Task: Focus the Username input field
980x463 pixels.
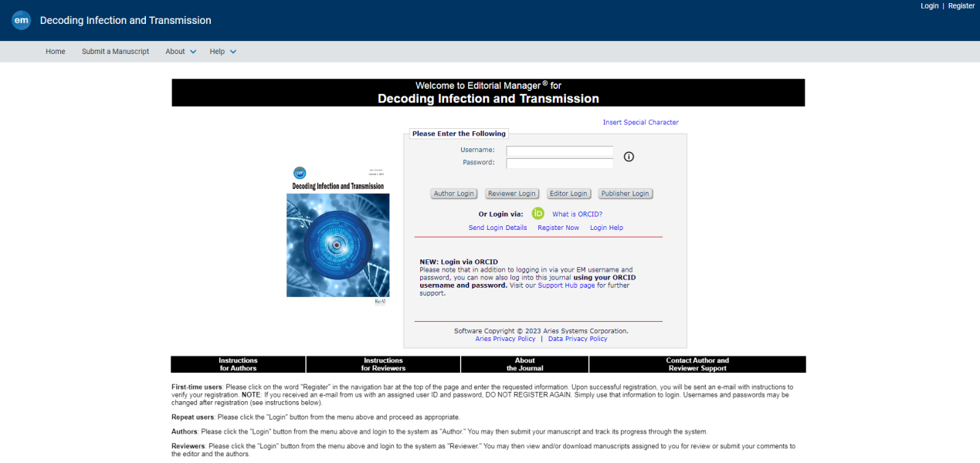Action: click(x=560, y=150)
